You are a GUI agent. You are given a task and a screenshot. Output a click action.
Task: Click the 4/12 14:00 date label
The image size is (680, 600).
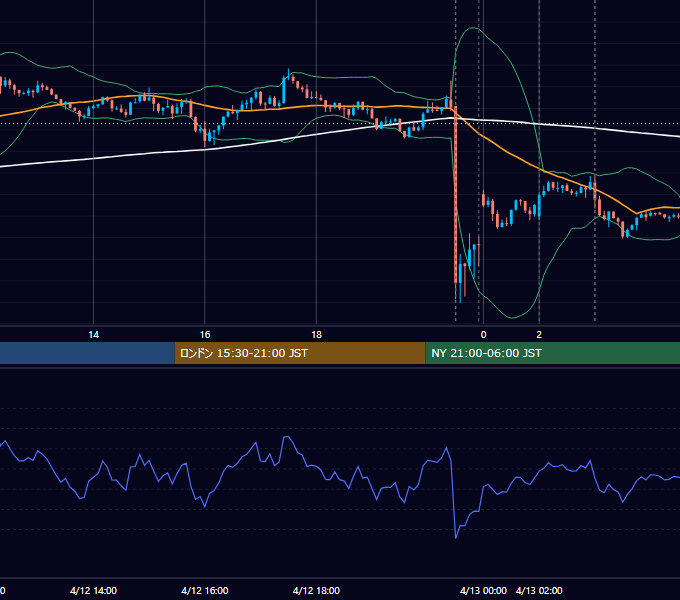pyautogui.click(x=93, y=590)
